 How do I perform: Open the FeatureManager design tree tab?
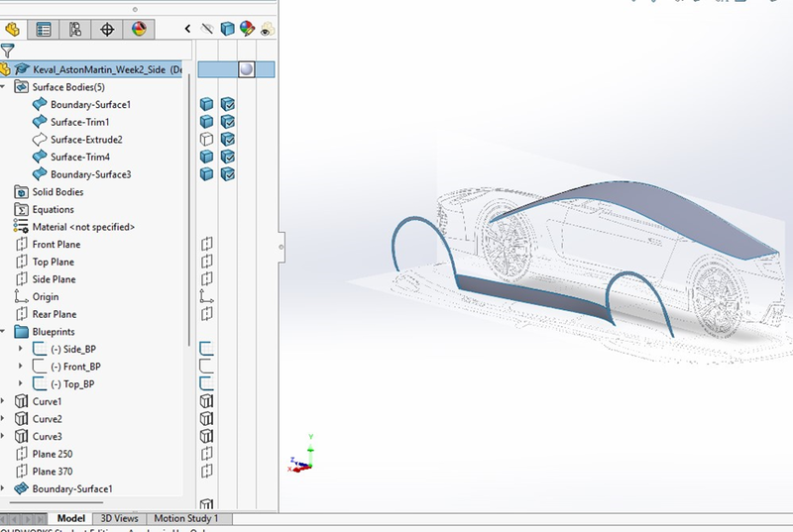tap(13, 30)
